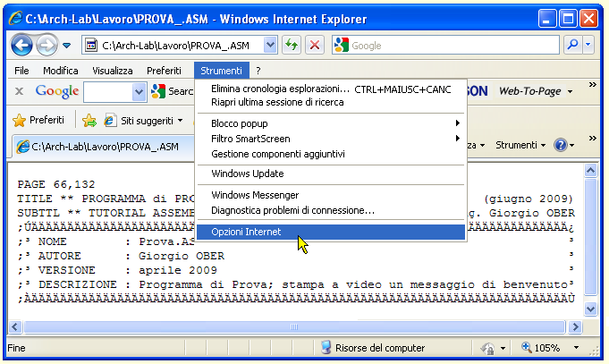Click the 105% zoom magnifier button
Image resolution: width=609 pixels, height=364 pixels.
(x=541, y=348)
